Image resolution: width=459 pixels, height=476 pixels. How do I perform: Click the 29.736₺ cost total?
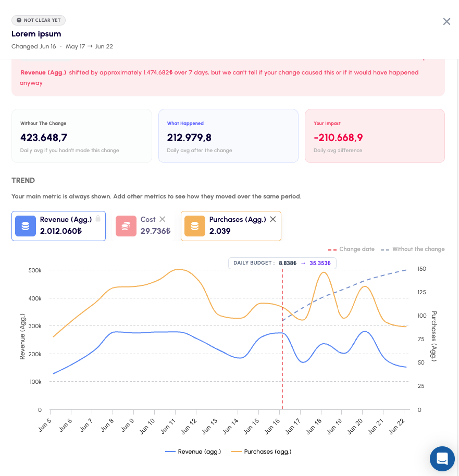coord(156,231)
